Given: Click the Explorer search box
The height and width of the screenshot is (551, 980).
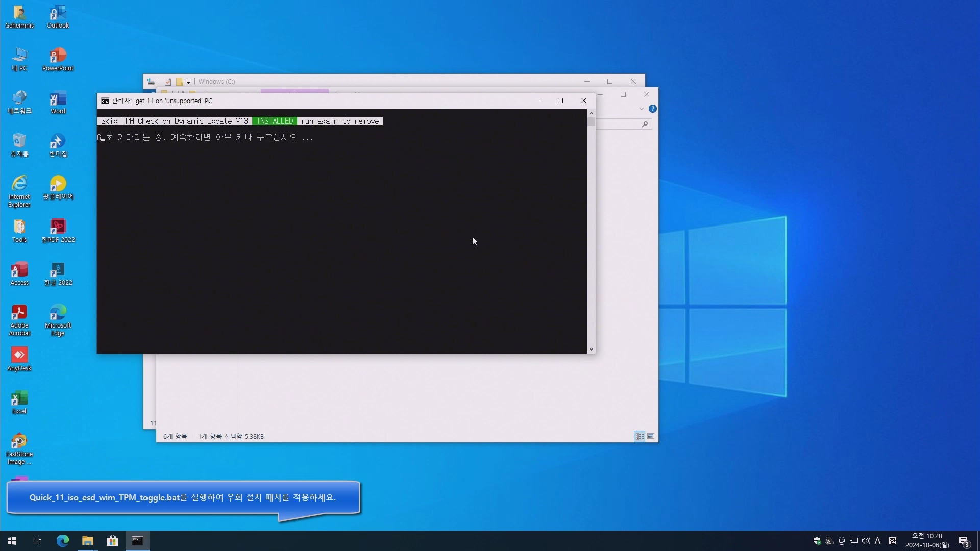Looking at the screenshot, I should (x=620, y=124).
